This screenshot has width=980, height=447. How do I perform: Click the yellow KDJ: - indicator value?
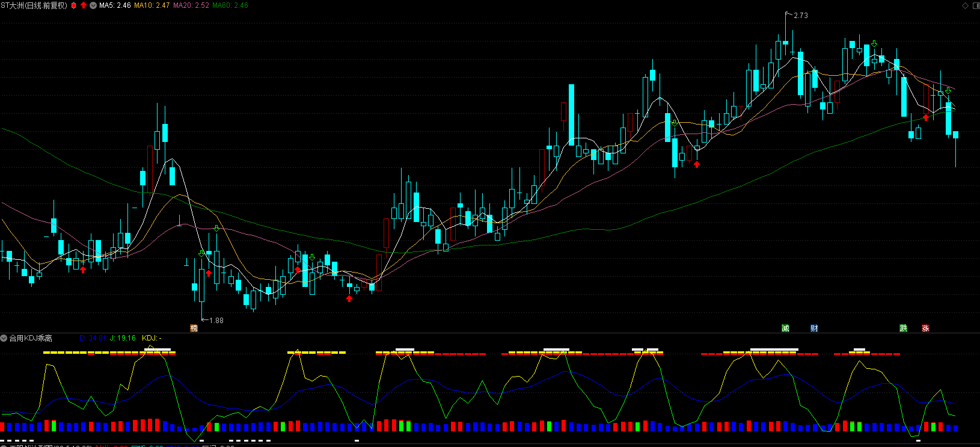(x=152, y=338)
